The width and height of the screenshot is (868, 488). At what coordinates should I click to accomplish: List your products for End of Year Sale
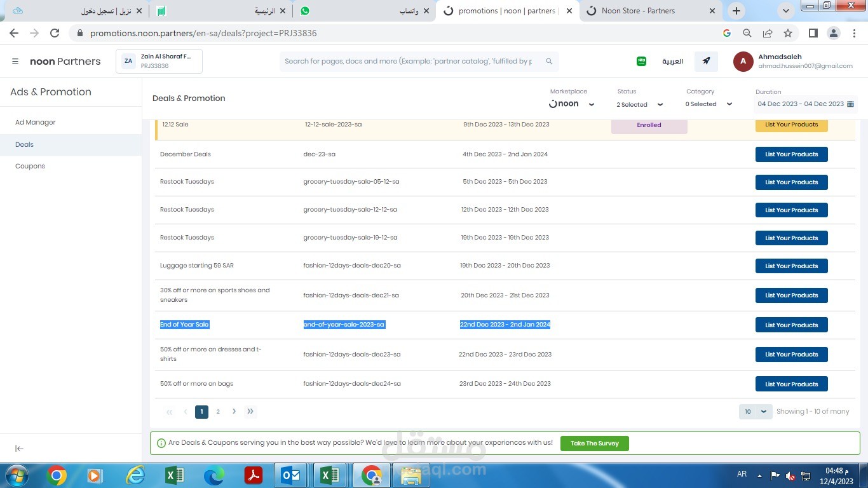coord(791,325)
